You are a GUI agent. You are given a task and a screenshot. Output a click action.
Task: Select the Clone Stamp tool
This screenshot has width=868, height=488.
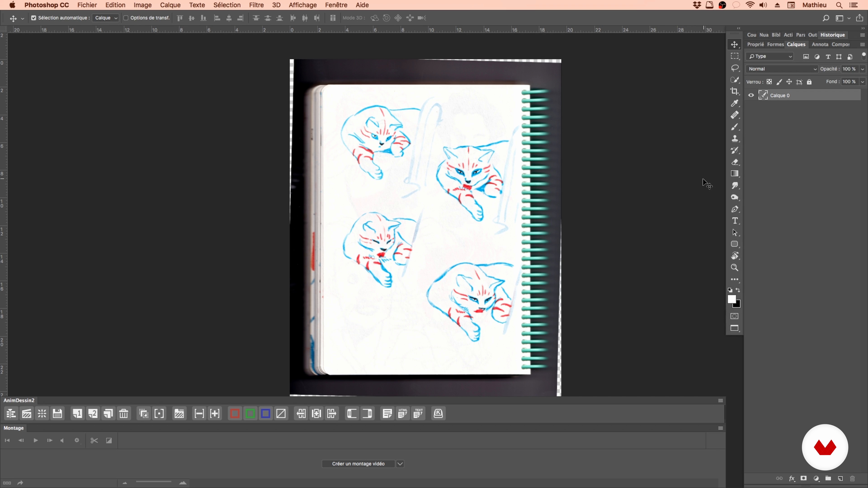click(x=735, y=138)
